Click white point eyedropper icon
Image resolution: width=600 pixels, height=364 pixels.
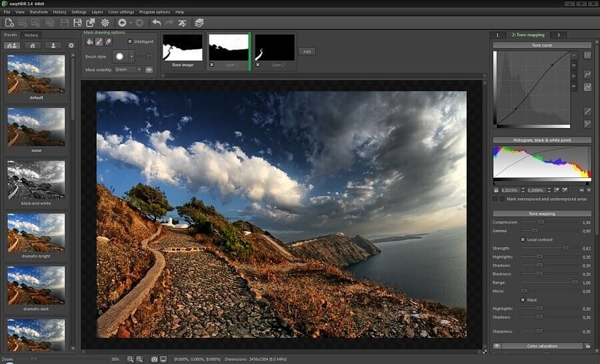[565, 190]
